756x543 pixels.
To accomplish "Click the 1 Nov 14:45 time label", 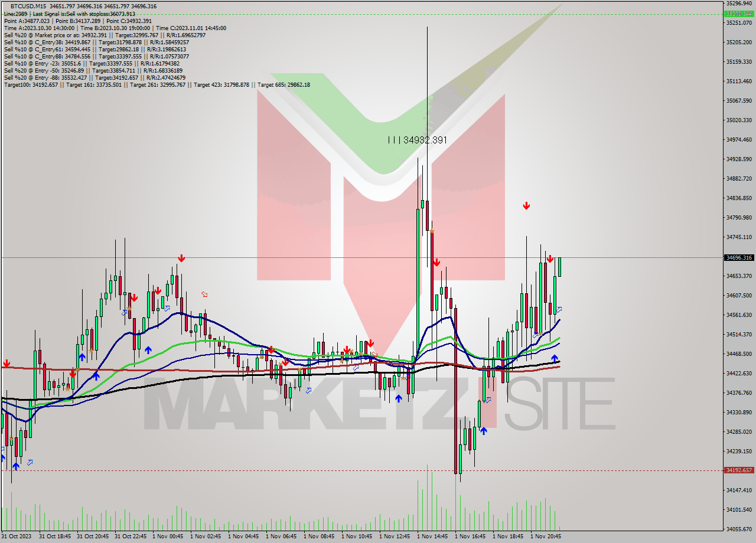I will click(432, 537).
